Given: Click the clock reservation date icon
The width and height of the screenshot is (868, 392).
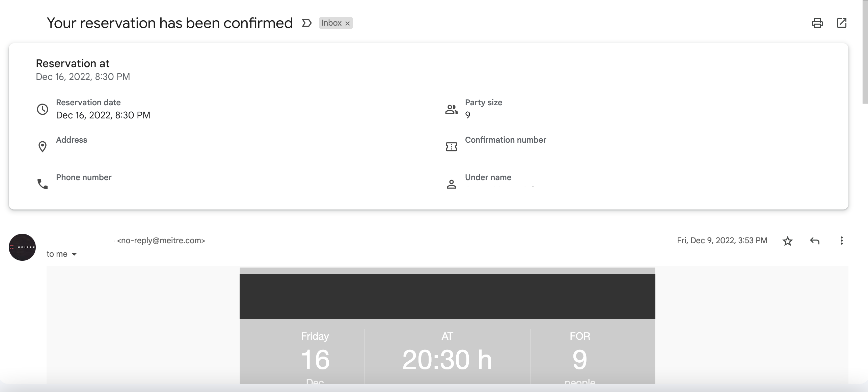Looking at the screenshot, I should click(43, 109).
